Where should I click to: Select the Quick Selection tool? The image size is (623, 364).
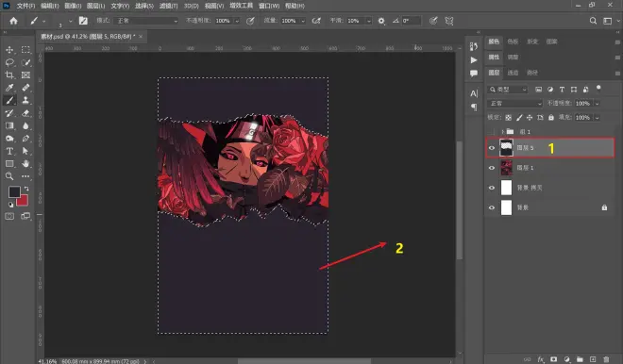click(25, 62)
